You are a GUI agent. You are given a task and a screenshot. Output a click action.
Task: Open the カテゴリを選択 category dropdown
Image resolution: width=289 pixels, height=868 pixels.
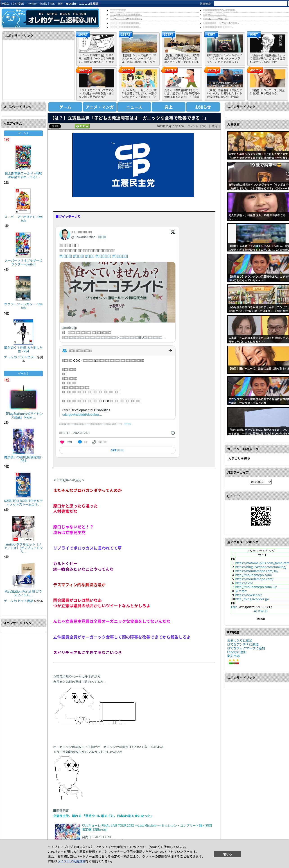click(258, 458)
